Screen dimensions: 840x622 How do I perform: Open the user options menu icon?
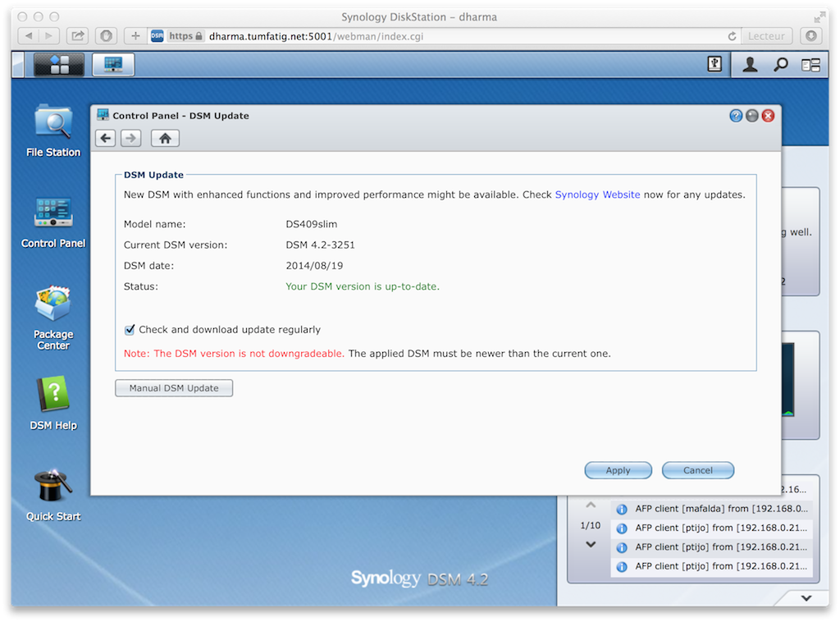750,65
